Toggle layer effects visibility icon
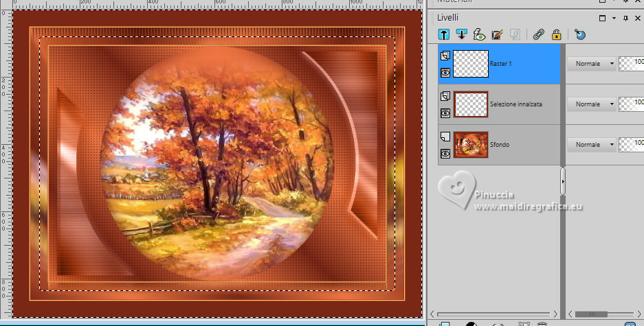Screen dimensions: 644x326 tap(479, 34)
